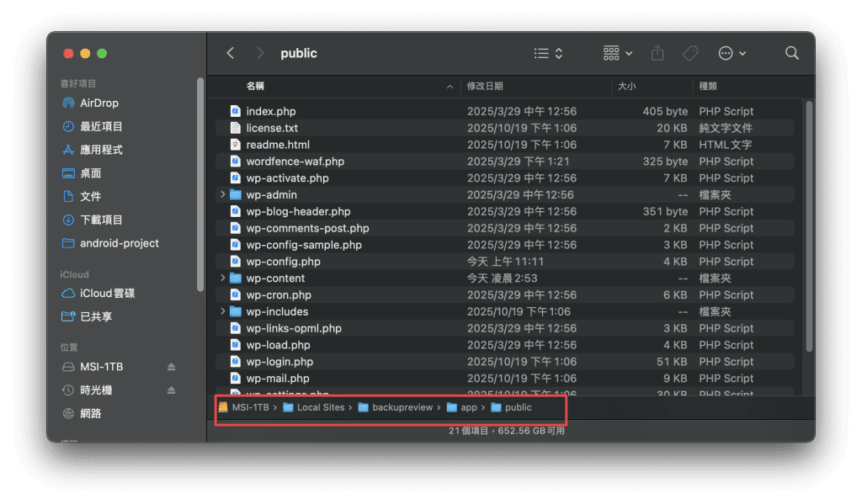
Task: Select the wp-config.php file
Action: 283,262
